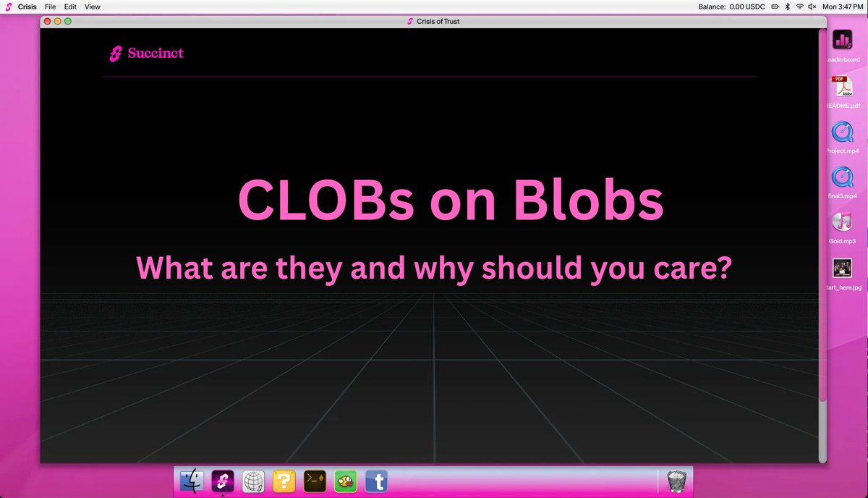
Task: Close the Crisis of Trust window
Action: [x=48, y=22]
